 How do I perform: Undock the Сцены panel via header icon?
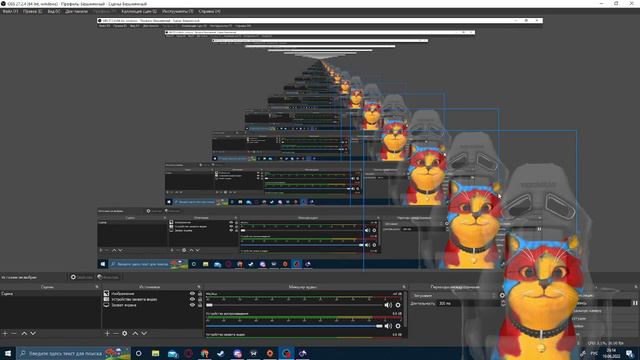click(97, 287)
